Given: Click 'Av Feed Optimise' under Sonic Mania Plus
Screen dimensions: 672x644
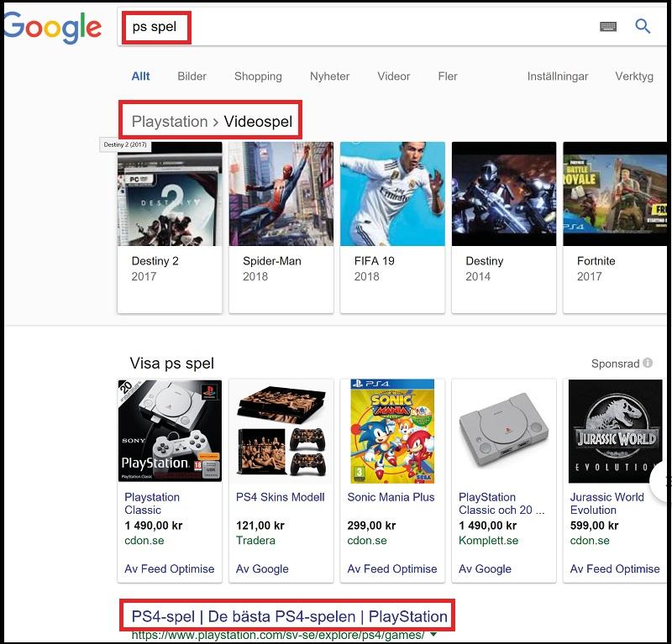Looking at the screenshot, I should (392, 568).
